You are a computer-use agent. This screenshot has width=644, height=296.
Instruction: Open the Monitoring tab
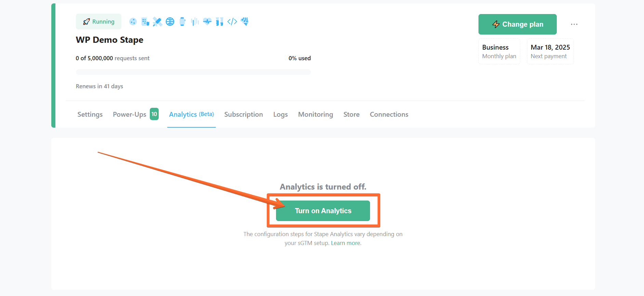[316, 114]
